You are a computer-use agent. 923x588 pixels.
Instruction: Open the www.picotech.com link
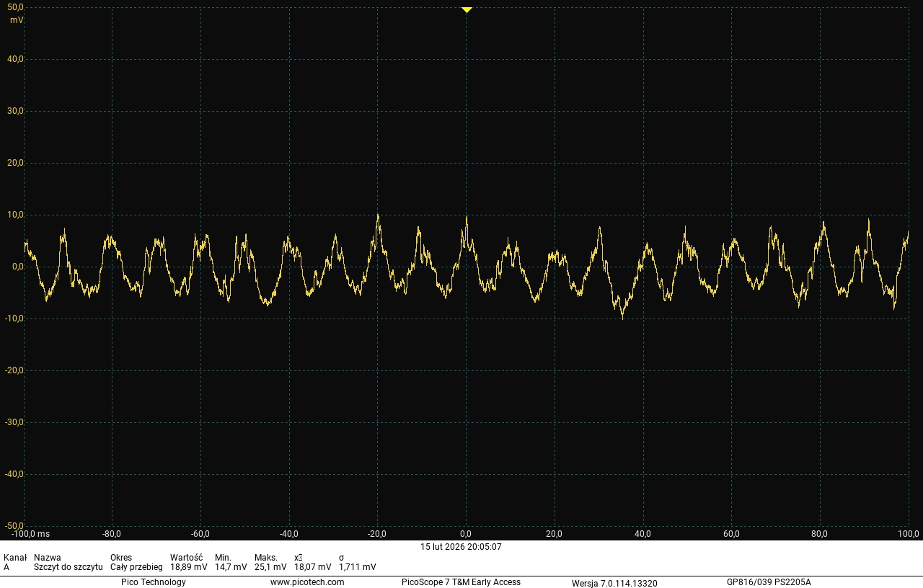click(x=306, y=582)
